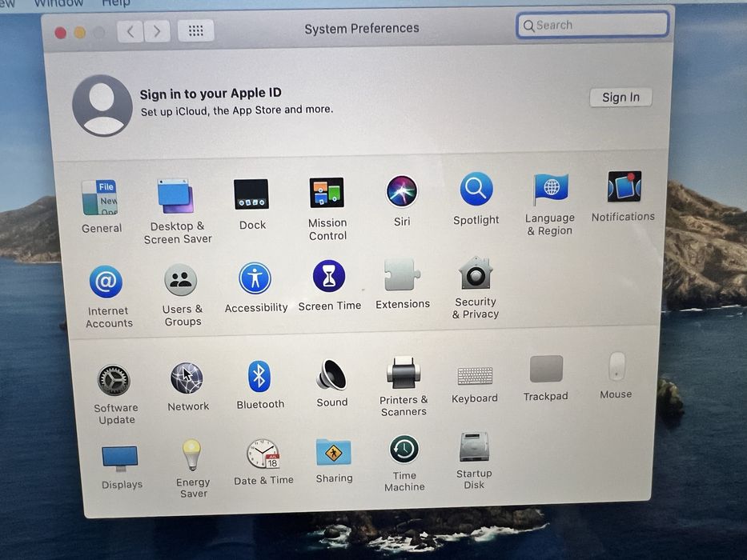The height and width of the screenshot is (560, 747).
Task: Open Printers & Scanners pane
Action: tap(404, 386)
